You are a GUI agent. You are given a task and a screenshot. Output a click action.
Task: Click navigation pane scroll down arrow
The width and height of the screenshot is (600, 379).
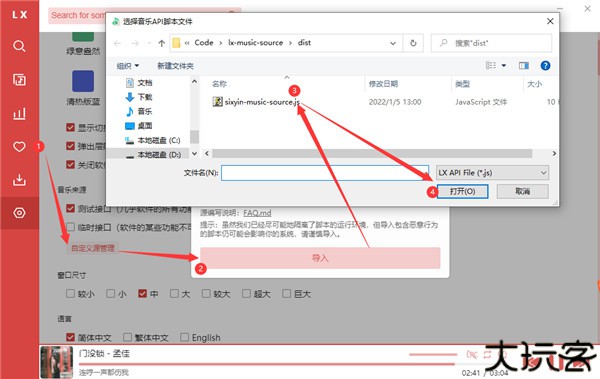194,154
